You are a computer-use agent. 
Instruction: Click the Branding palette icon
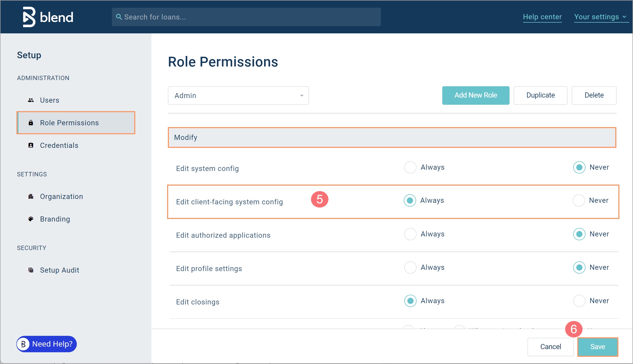pyautogui.click(x=31, y=219)
